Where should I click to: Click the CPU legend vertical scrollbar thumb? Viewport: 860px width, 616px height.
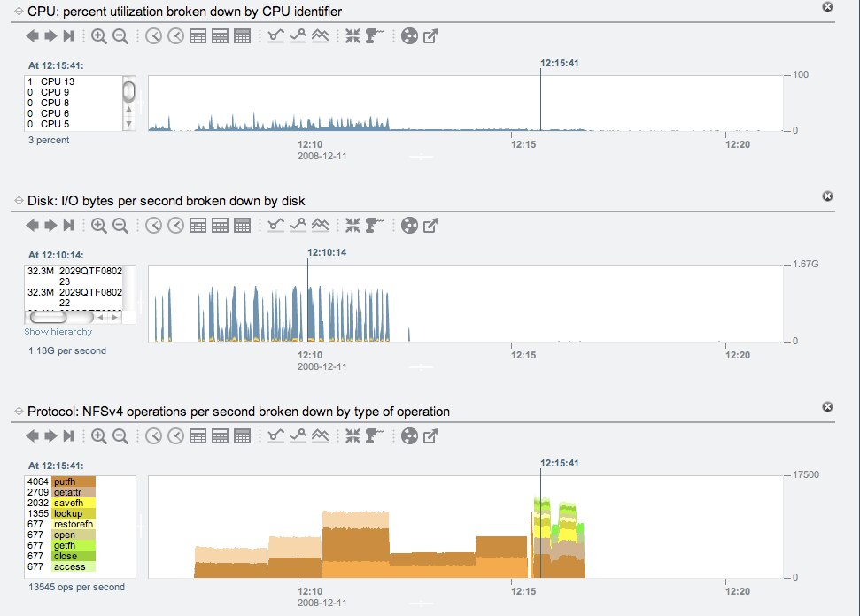coord(129,91)
